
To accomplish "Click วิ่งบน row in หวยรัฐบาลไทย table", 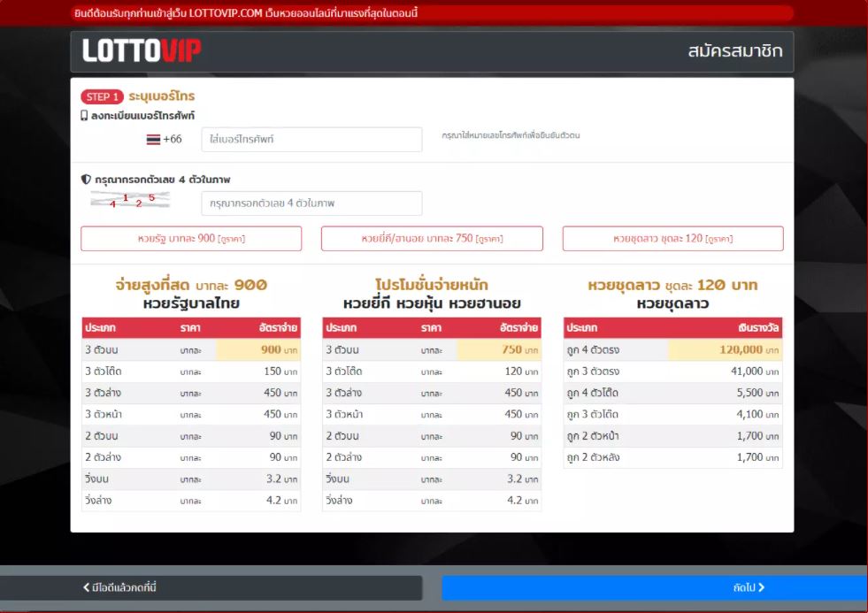I will coord(191,479).
